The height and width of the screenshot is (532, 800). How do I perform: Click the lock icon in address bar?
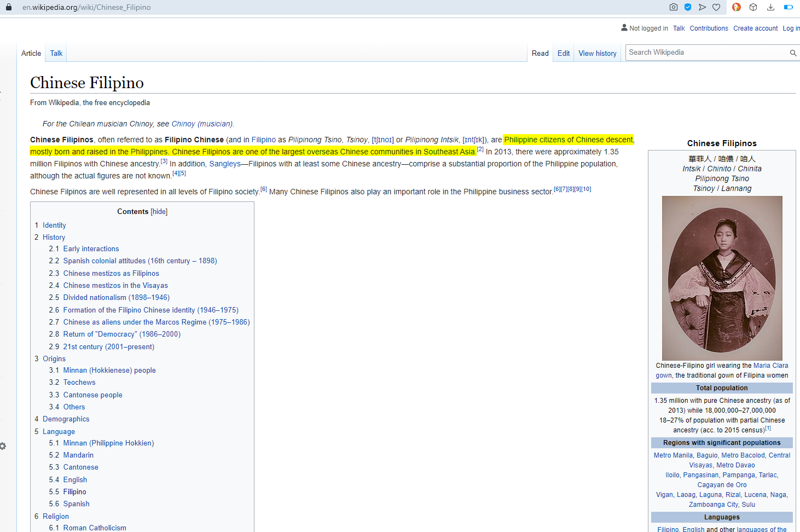coord(8,7)
